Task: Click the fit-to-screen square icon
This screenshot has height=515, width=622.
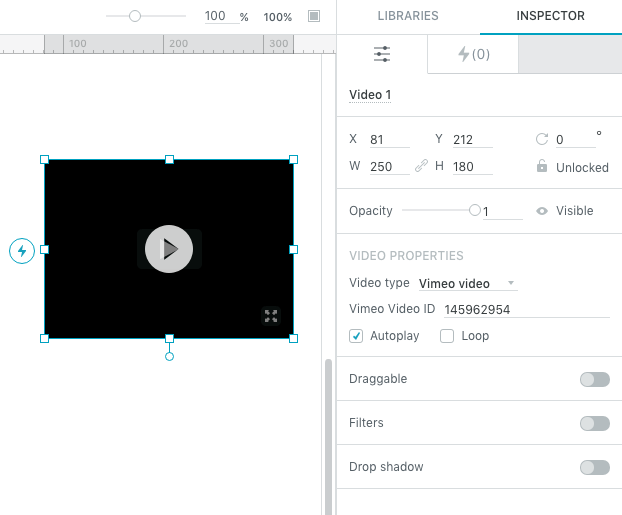Action: [x=314, y=16]
